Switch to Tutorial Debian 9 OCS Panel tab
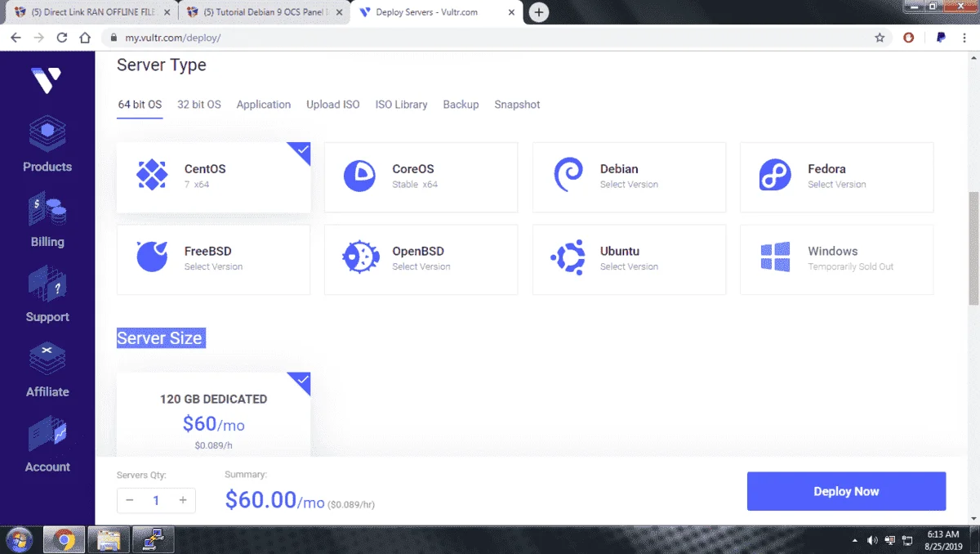 pyautogui.click(x=263, y=12)
